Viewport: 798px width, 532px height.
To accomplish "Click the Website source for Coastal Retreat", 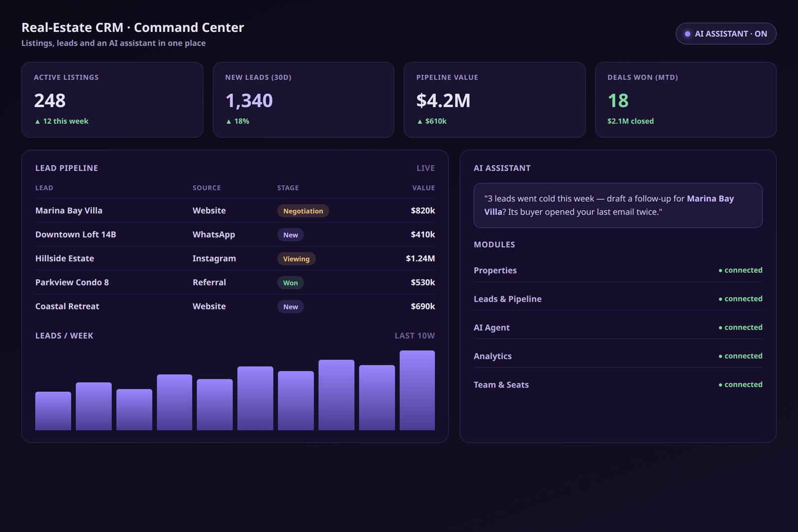I will coord(209,306).
